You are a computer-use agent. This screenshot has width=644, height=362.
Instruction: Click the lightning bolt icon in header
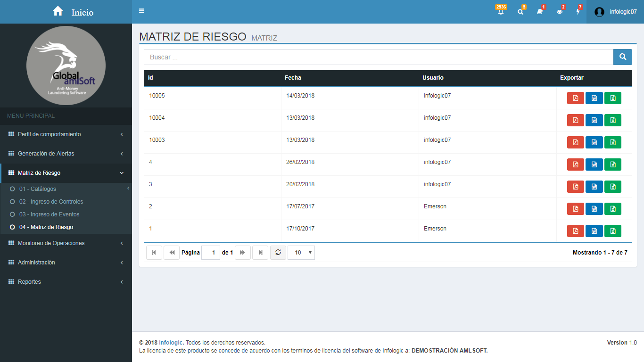(578, 12)
